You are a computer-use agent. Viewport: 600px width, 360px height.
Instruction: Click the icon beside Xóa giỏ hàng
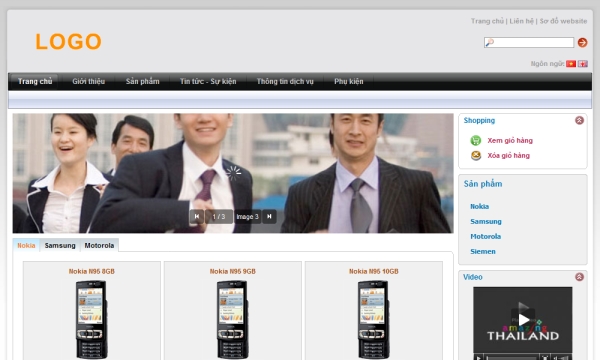(476, 155)
